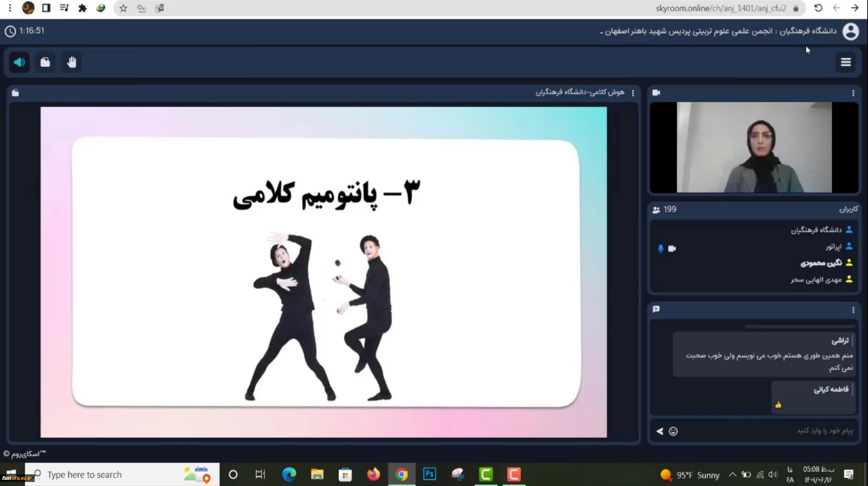Toggle operator's microphone icon in user list
This screenshot has width=868, height=486.
click(660, 248)
